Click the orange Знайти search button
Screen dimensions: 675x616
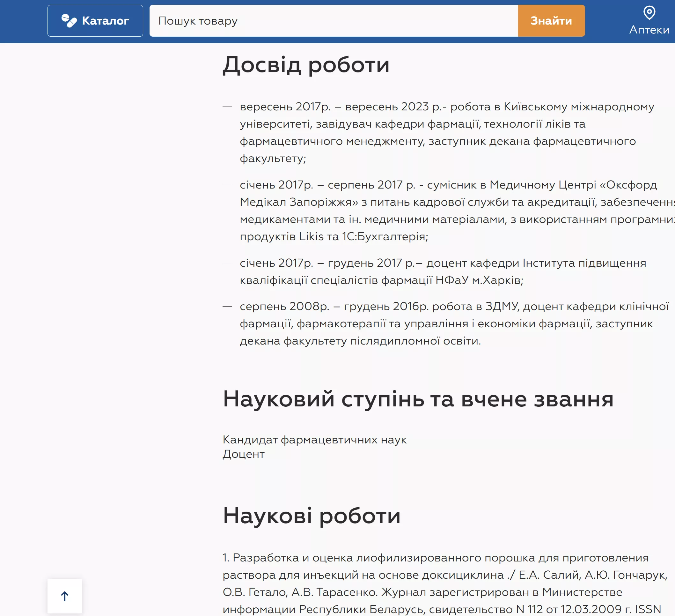click(x=551, y=21)
